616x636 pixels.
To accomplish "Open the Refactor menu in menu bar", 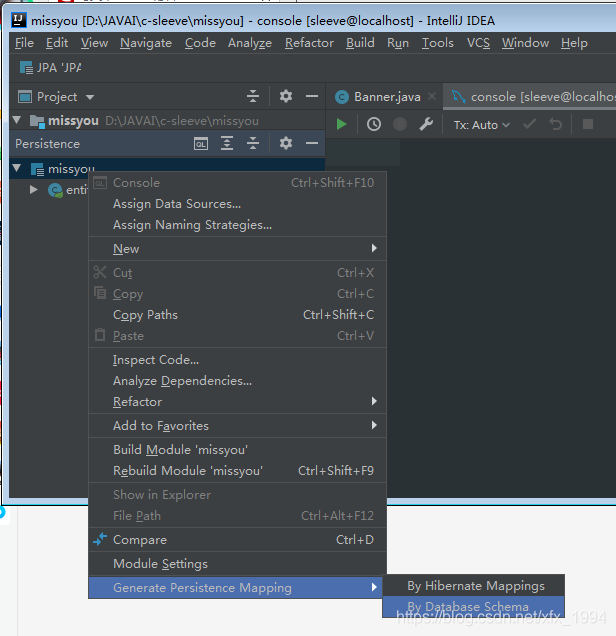I will coord(309,43).
